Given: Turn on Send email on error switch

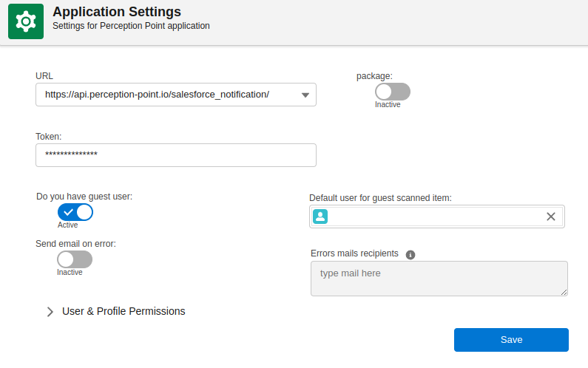Looking at the screenshot, I should (x=75, y=259).
